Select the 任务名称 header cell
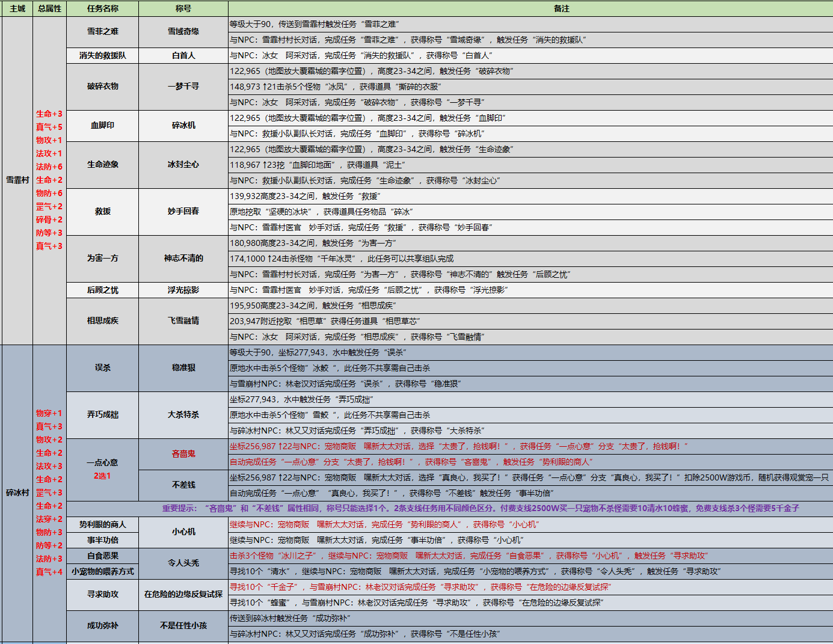This screenshot has width=833, height=644. (103, 8)
